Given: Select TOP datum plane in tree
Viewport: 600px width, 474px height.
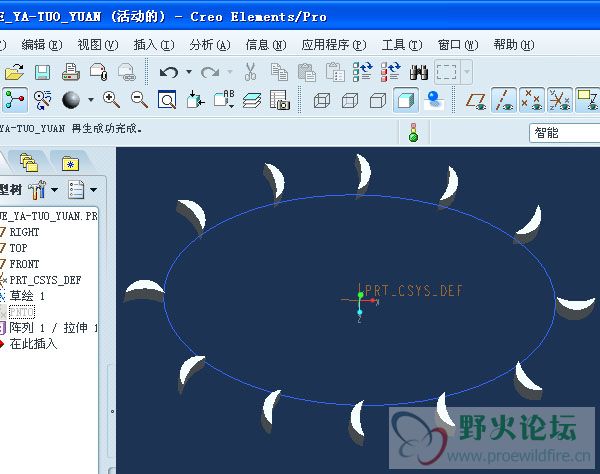Looking at the screenshot, I should tap(18, 248).
